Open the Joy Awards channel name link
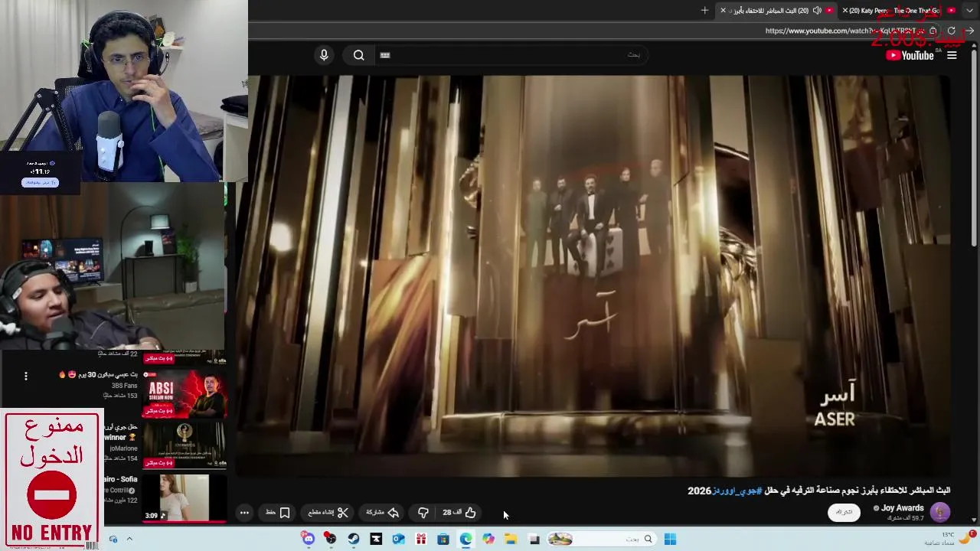 903,508
